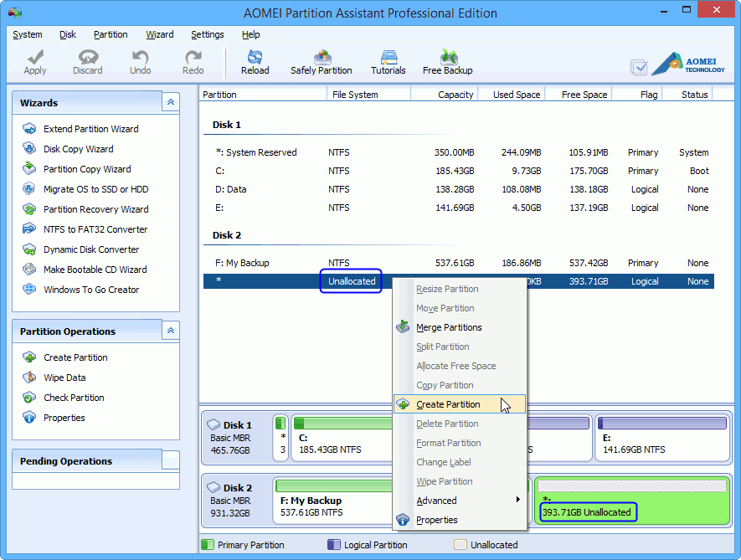Screen dimensions: 741x560
Task: Open the Partition menu
Action: [x=111, y=34]
